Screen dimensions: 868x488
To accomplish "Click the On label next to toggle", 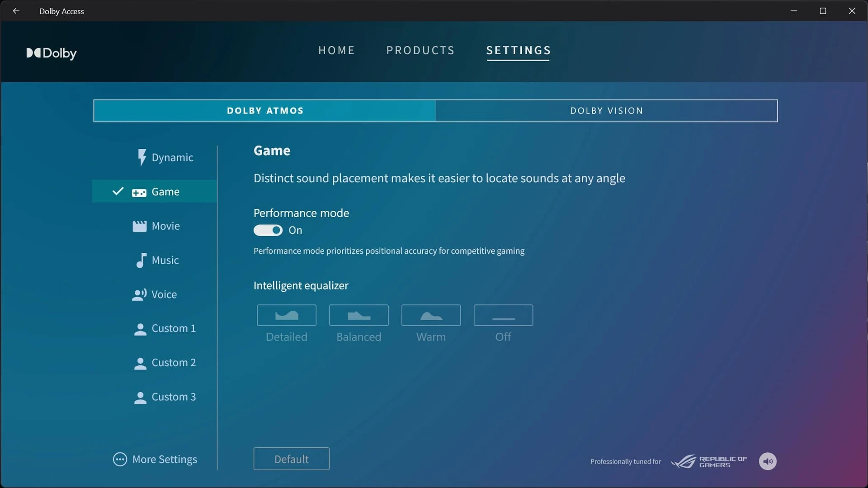I will [296, 230].
